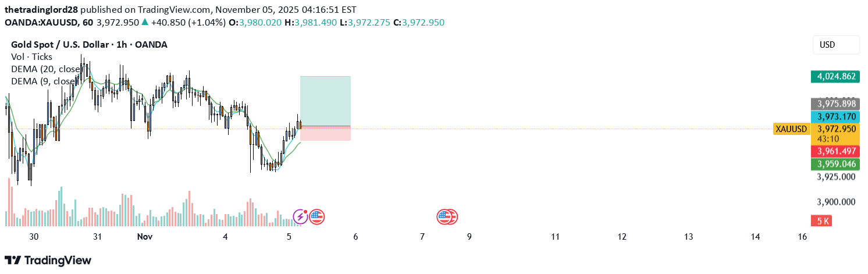
Task: Click the Gold Spot / U.S. Dollar title
Action: click(x=89, y=45)
